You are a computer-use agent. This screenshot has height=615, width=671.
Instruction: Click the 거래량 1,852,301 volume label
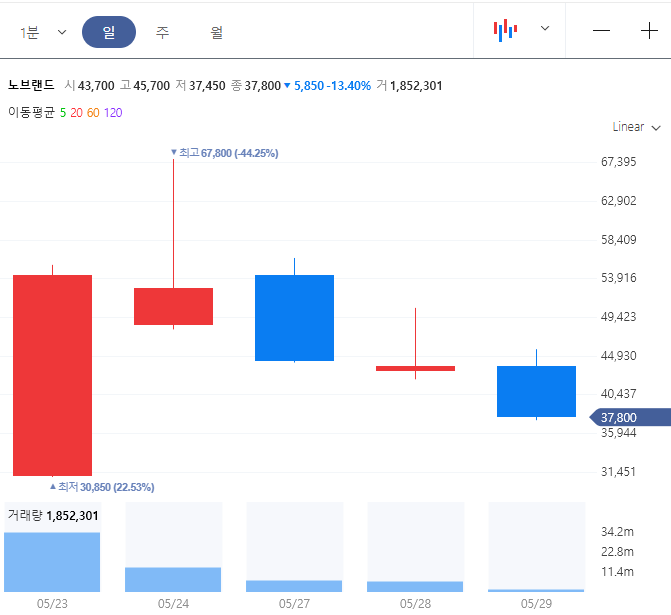point(53,516)
